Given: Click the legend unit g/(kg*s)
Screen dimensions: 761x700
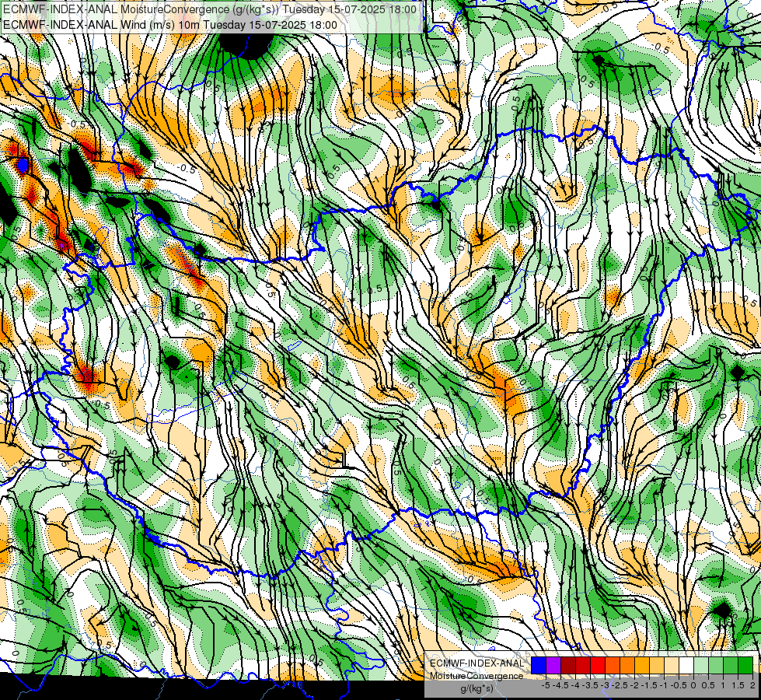Looking at the screenshot, I should pyautogui.click(x=476, y=689).
